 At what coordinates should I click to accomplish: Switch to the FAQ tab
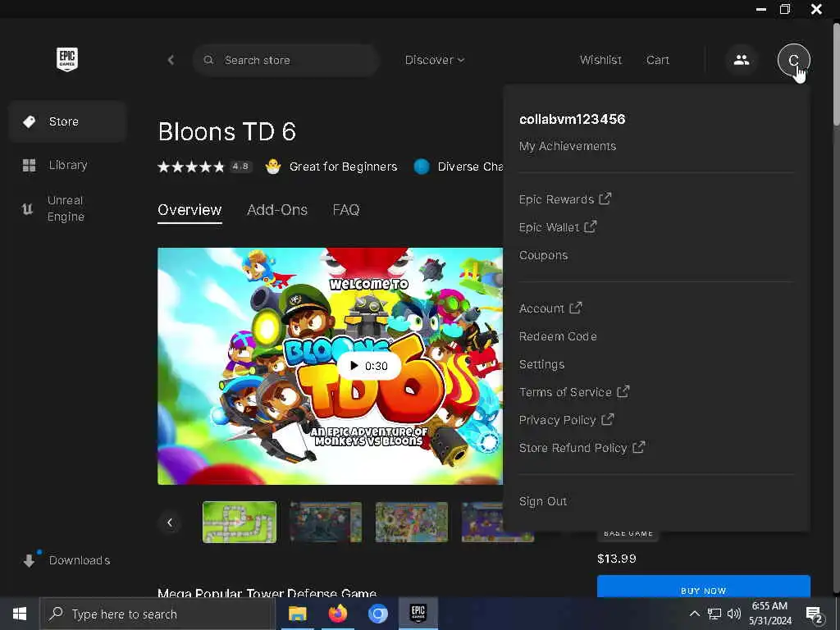346,210
